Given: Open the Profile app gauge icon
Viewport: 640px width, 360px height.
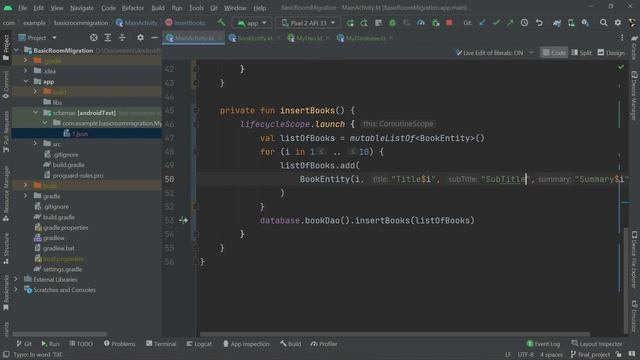Looking at the screenshot, I should point(421,23).
